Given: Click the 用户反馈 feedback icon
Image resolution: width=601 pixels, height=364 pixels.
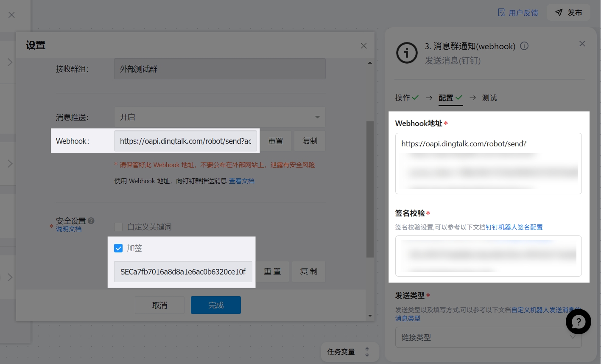Looking at the screenshot, I should pyautogui.click(x=502, y=13).
